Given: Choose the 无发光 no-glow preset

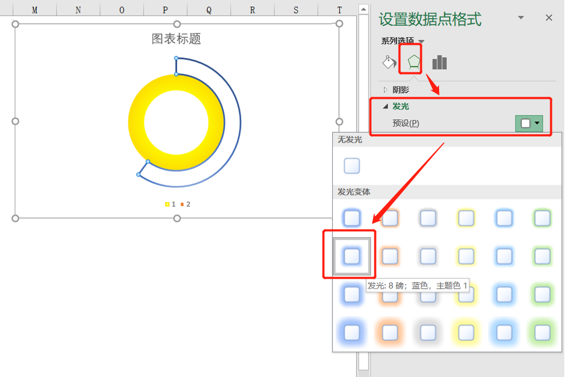Looking at the screenshot, I should tap(352, 166).
